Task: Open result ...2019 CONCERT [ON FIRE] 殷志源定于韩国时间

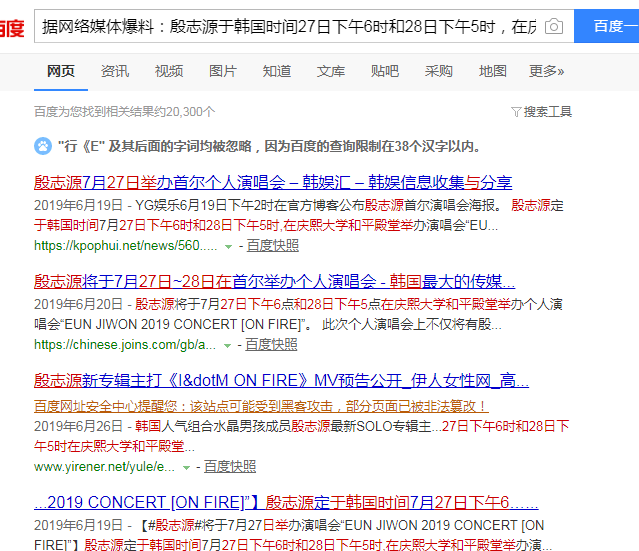Action: click(286, 503)
